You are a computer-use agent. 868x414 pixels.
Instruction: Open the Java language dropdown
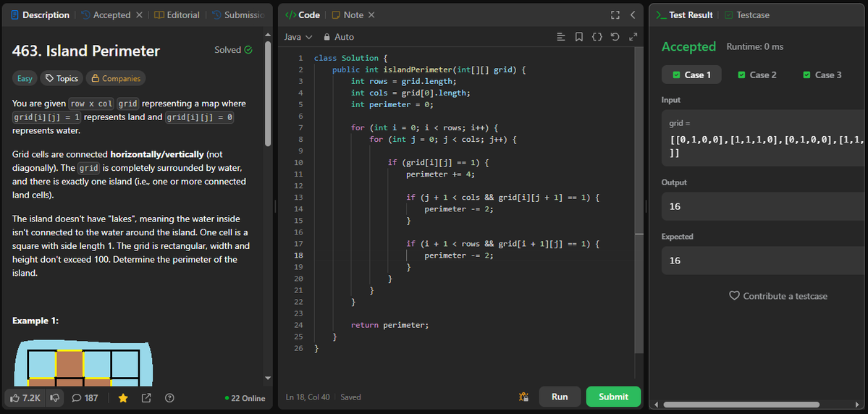[x=298, y=37]
